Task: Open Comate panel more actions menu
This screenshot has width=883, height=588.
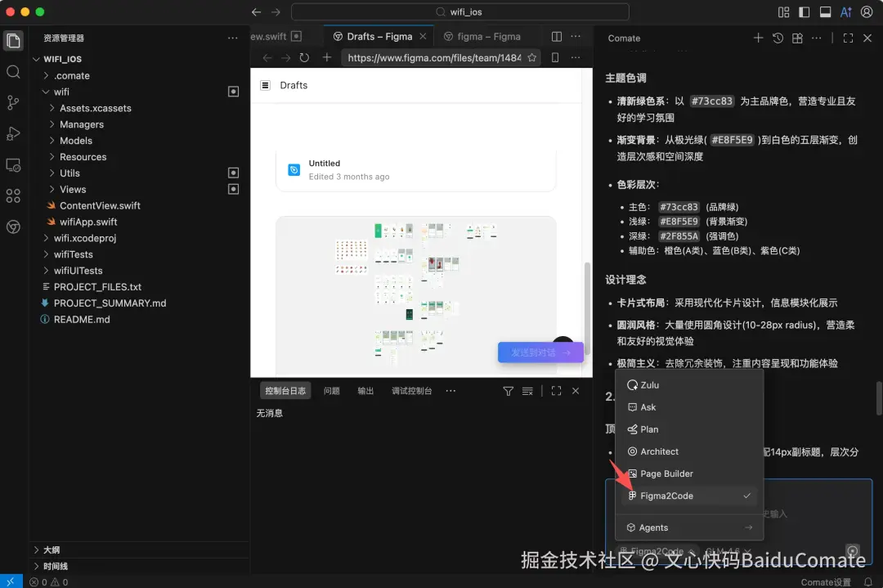Action: (x=816, y=38)
